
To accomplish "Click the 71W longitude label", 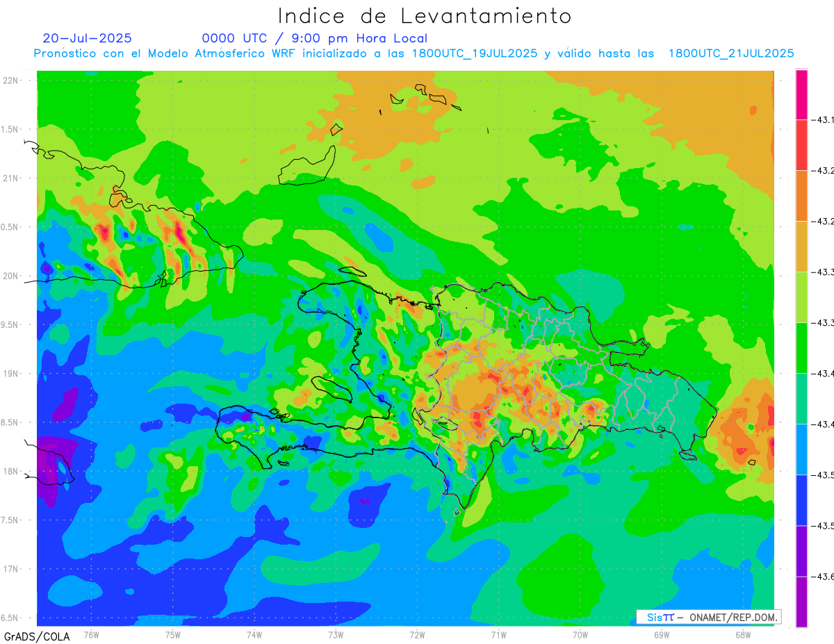I will (x=498, y=634).
